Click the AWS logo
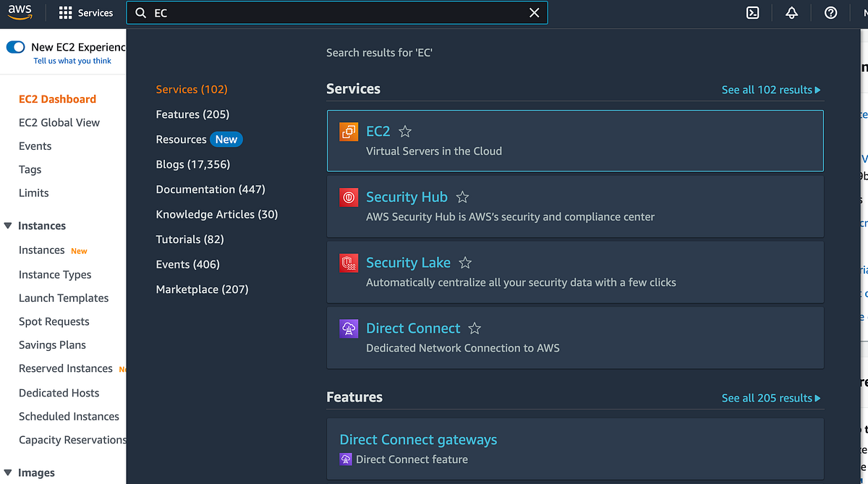868x484 pixels. 20,12
